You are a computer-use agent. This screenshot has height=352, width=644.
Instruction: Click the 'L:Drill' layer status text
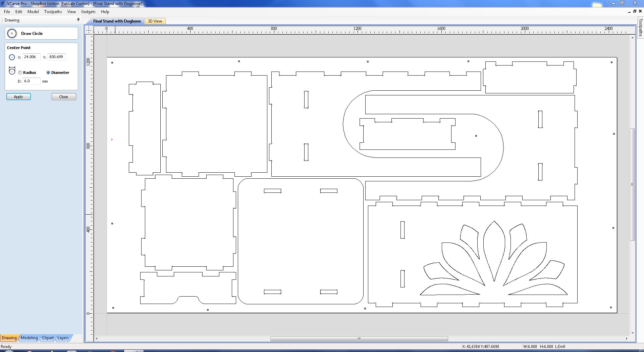560,347
